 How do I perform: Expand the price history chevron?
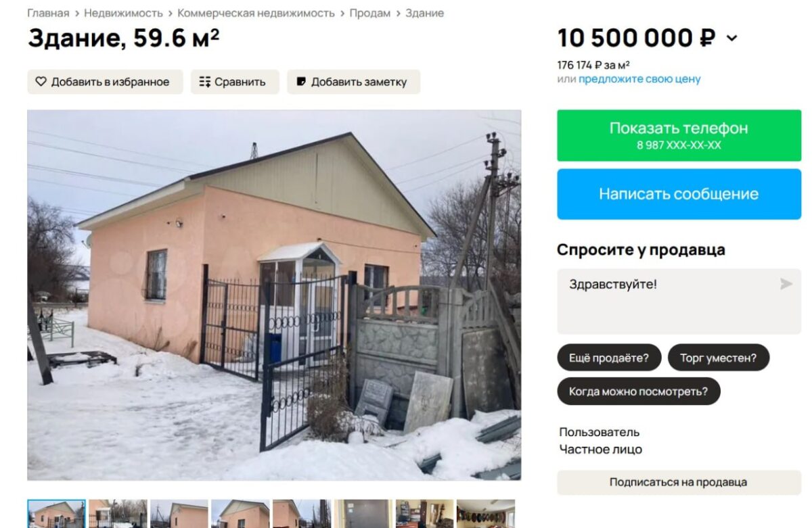(x=732, y=39)
